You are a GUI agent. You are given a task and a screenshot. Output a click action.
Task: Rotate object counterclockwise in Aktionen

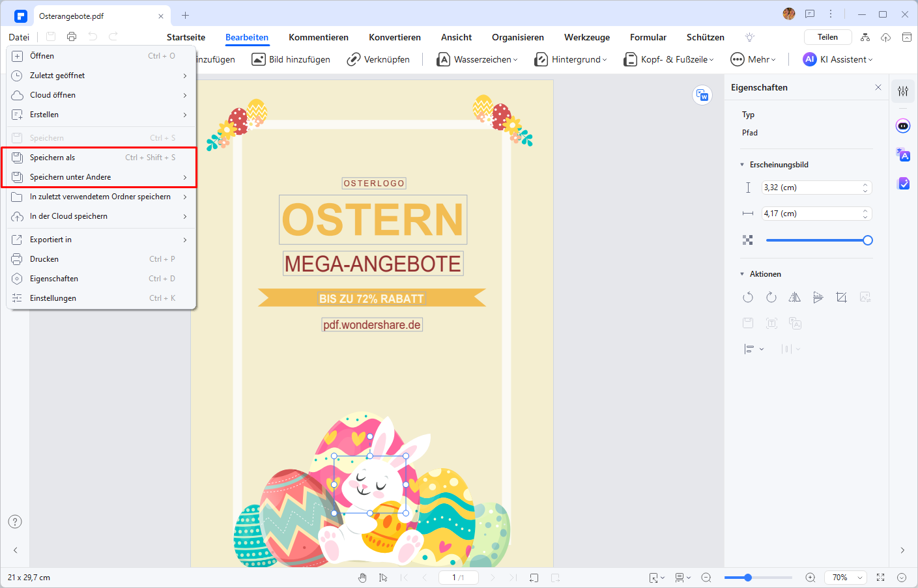pyautogui.click(x=748, y=298)
